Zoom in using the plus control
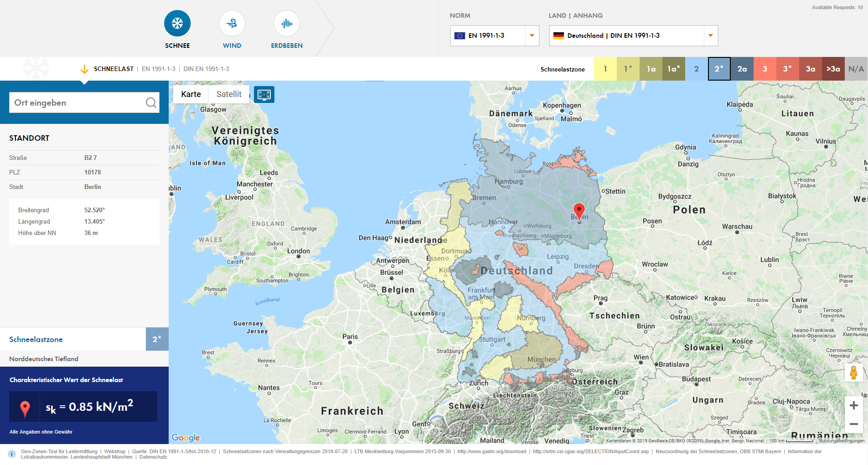Screen dimensions: 868x465 click(x=853, y=405)
